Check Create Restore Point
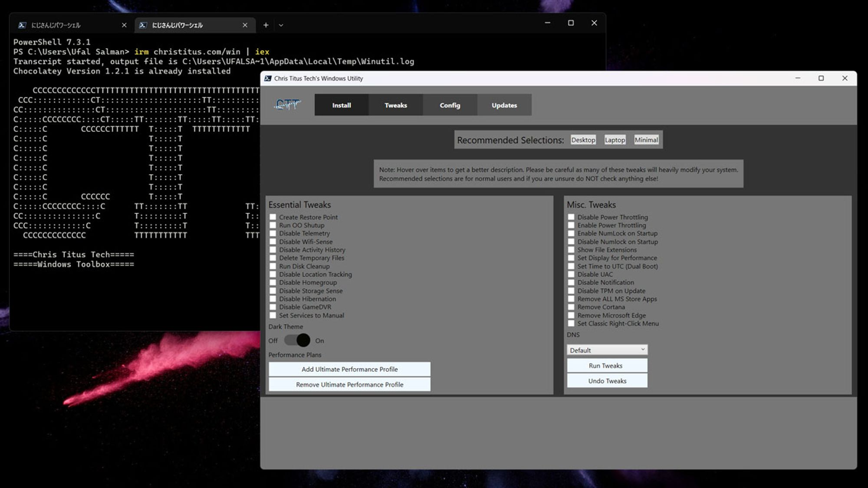 (x=273, y=217)
